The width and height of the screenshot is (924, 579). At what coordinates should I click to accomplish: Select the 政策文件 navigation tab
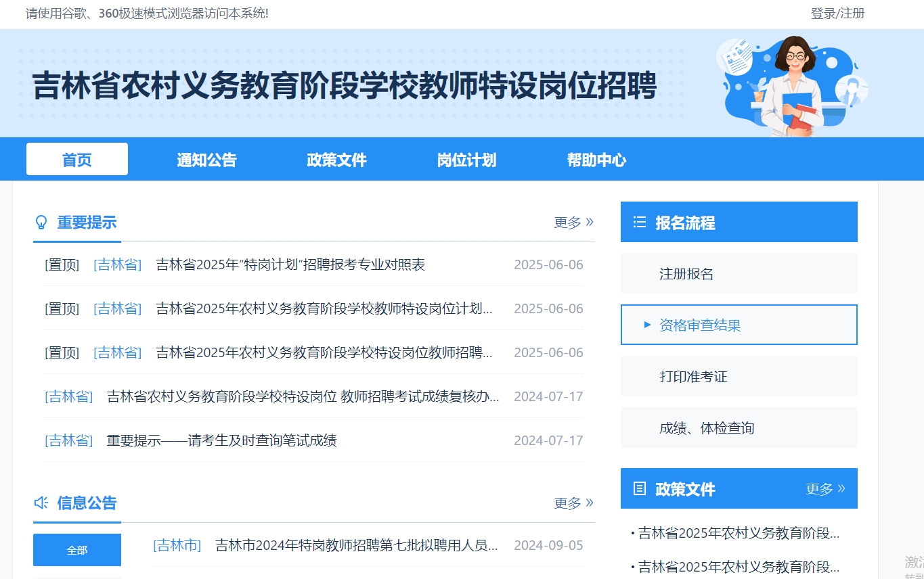(x=336, y=159)
